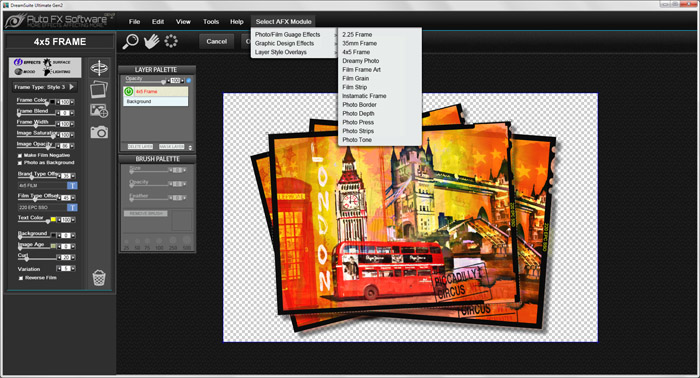This screenshot has width=700, height=378.
Task: Click the camera snapshot icon
Action: [x=99, y=132]
